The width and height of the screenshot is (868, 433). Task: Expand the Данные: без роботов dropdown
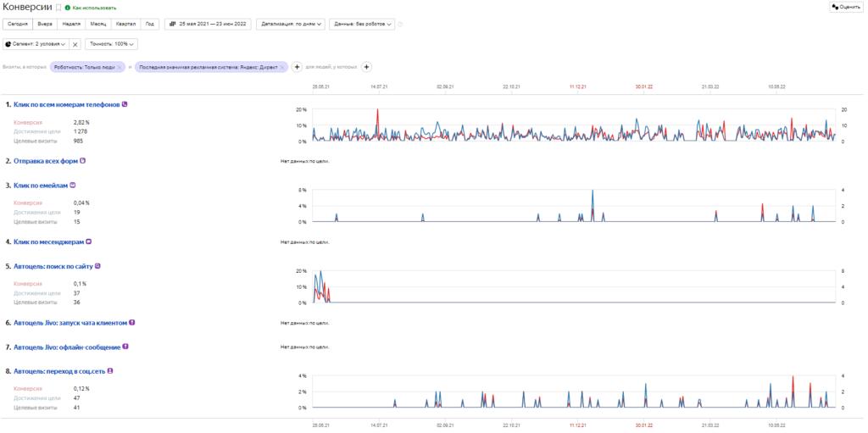(362, 25)
